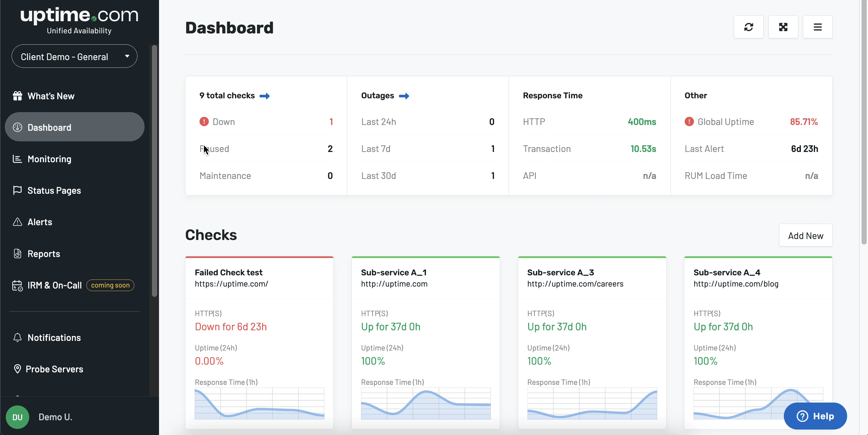Screen dimensions: 868x435
Task: Click the main page vertical scrollbar
Action: tap(864, 122)
